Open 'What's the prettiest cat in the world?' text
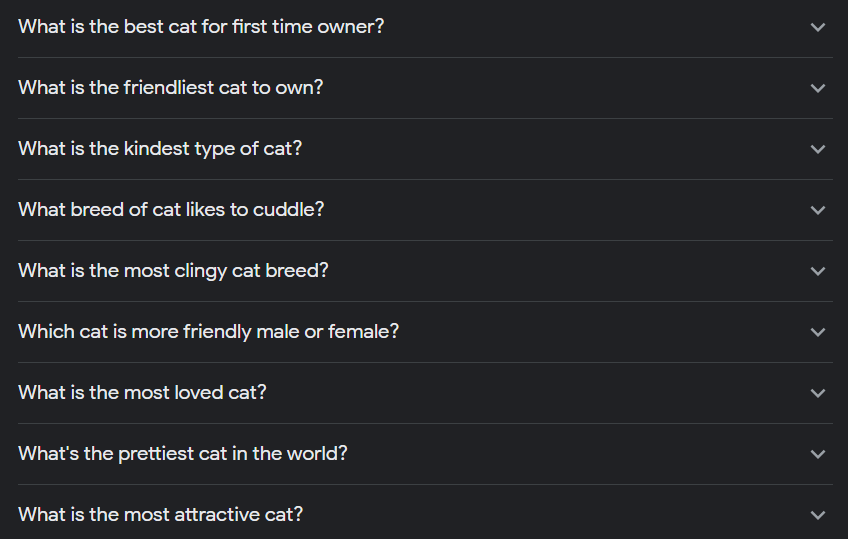This screenshot has height=539, width=848. 183,454
